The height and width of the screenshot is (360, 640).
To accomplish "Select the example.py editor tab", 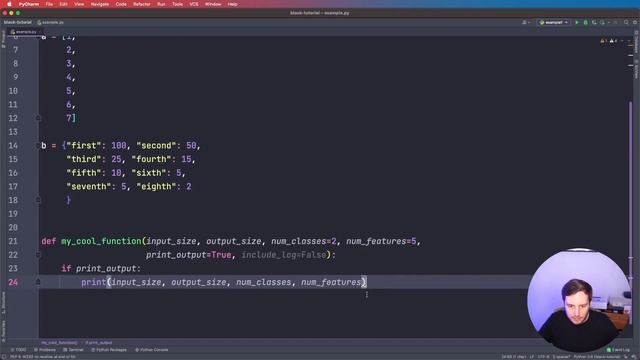I will [25, 31].
